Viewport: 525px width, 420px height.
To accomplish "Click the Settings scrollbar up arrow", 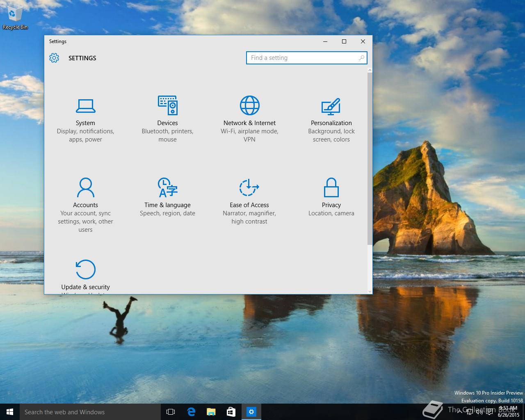I will (x=370, y=71).
